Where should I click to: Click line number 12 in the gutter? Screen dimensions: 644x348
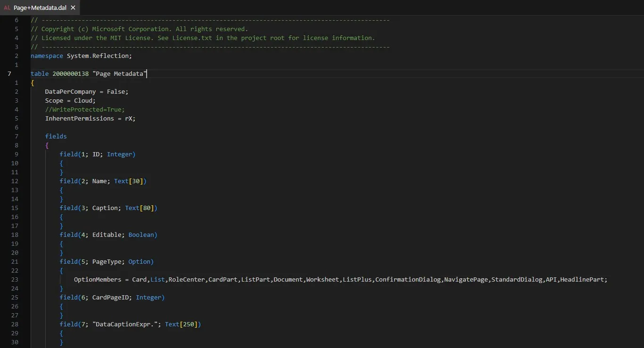(x=14, y=181)
